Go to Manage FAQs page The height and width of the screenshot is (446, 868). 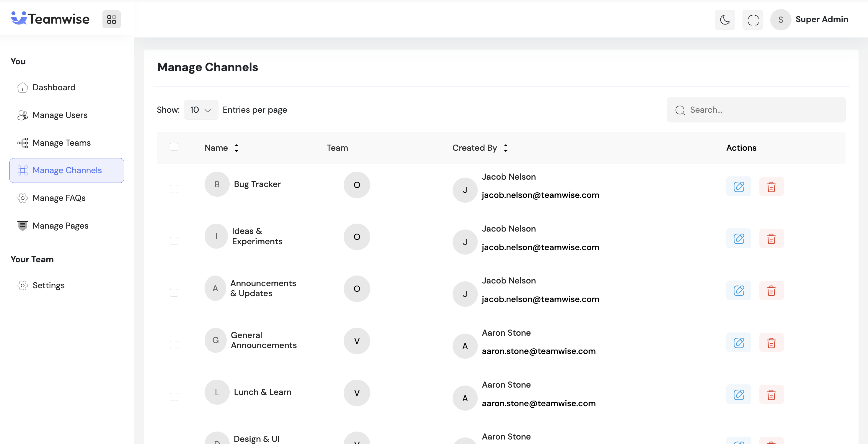pos(59,198)
